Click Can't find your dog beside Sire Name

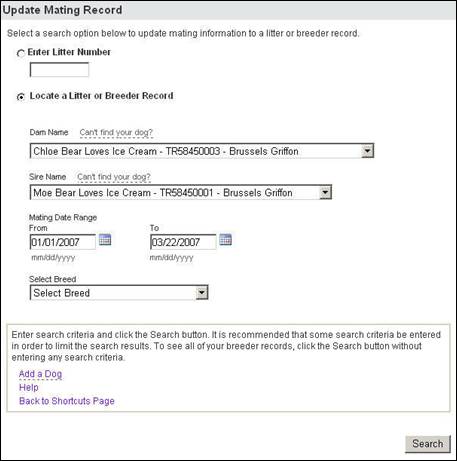[x=114, y=177]
